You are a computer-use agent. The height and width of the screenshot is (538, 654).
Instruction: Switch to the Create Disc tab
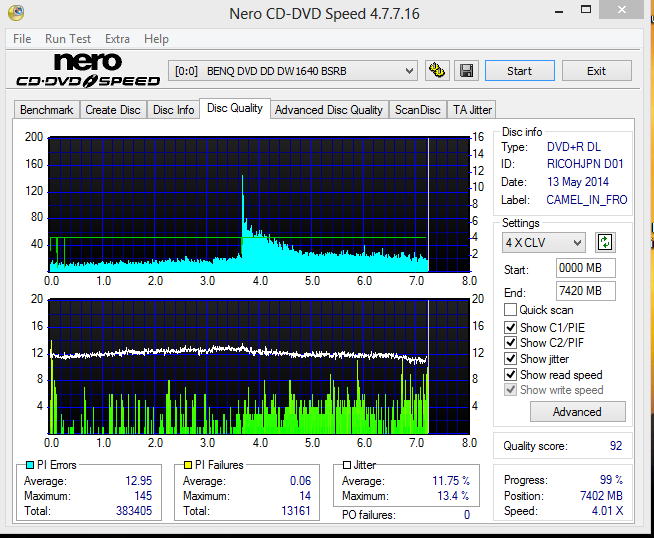click(x=113, y=110)
